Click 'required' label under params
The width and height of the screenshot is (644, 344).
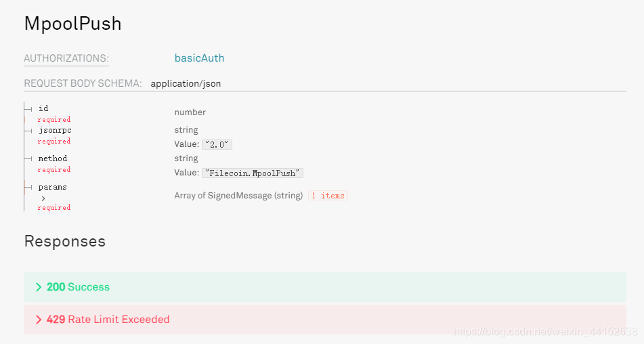(53, 208)
